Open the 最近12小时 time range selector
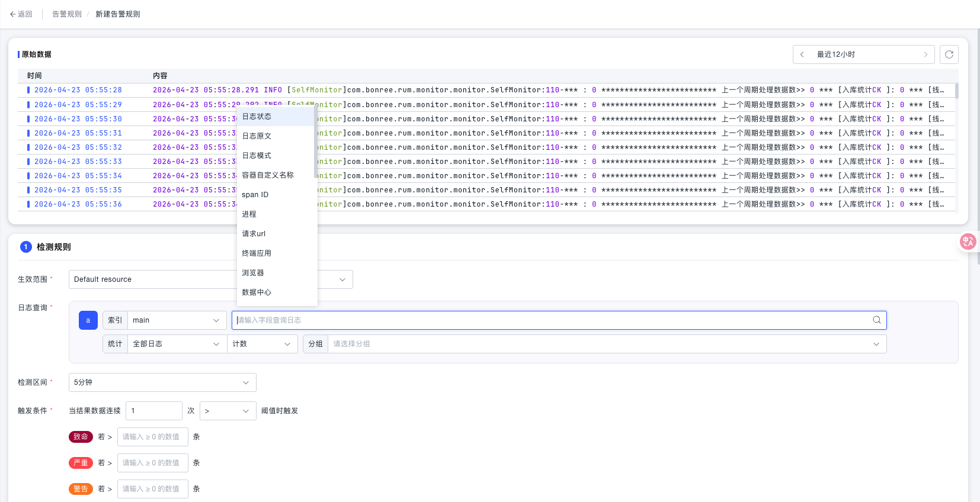This screenshot has height=502, width=980. click(x=864, y=54)
